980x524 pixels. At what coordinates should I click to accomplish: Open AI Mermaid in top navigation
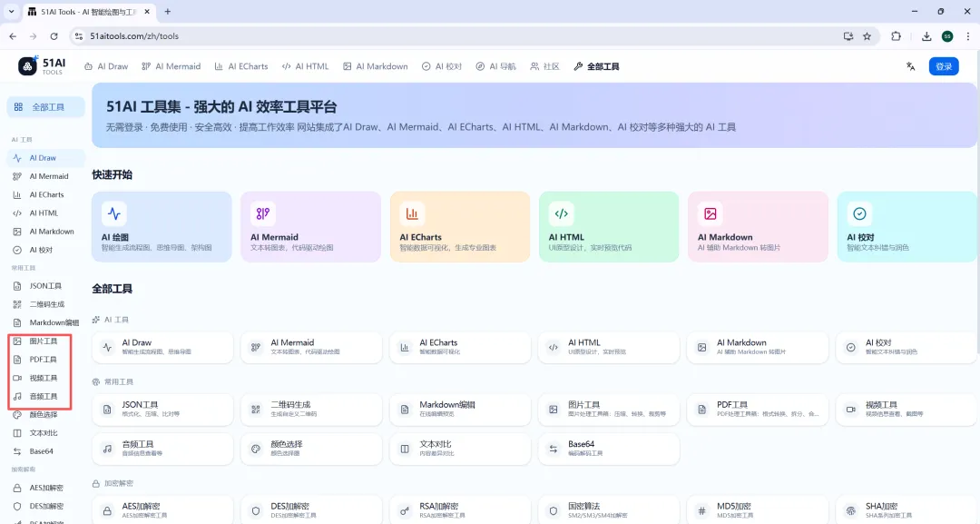click(x=171, y=66)
